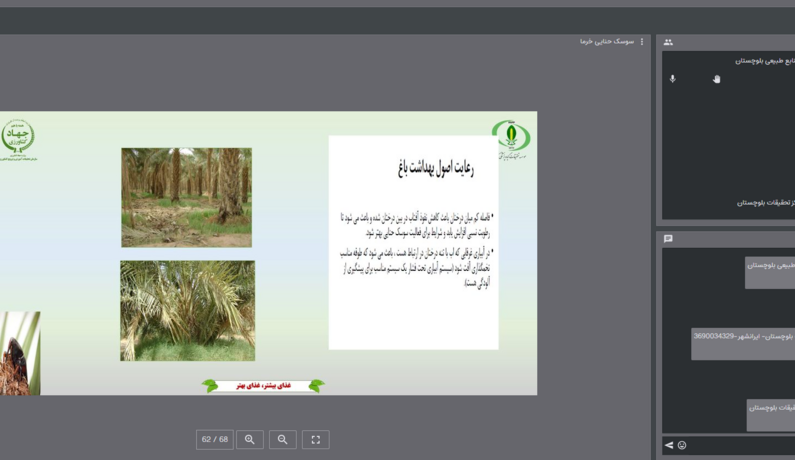
Task: Open the share pod three-dot options menu
Action: point(642,42)
